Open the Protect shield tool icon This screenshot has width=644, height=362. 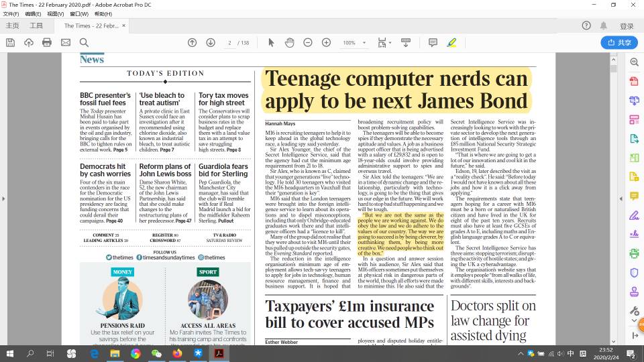point(634,273)
